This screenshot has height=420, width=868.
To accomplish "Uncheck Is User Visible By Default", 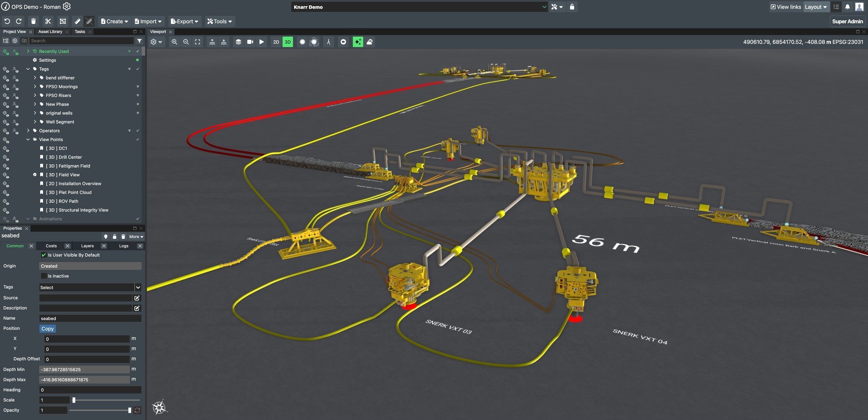I will tap(44, 255).
